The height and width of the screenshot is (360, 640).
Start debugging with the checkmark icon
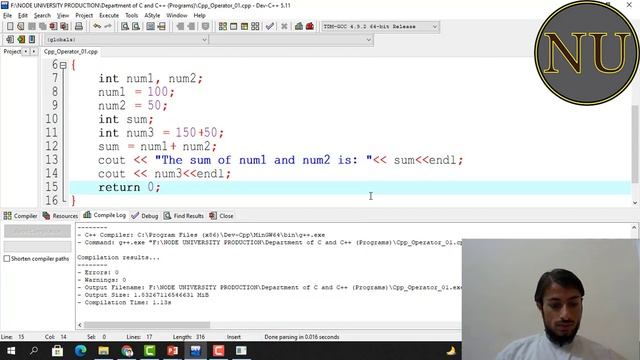pos(269,27)
